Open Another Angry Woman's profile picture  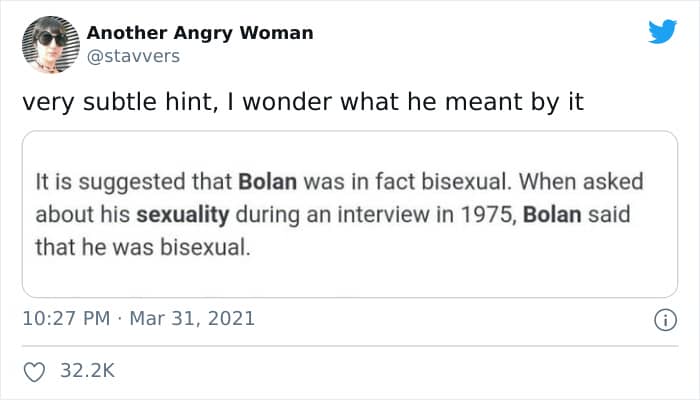50,44
